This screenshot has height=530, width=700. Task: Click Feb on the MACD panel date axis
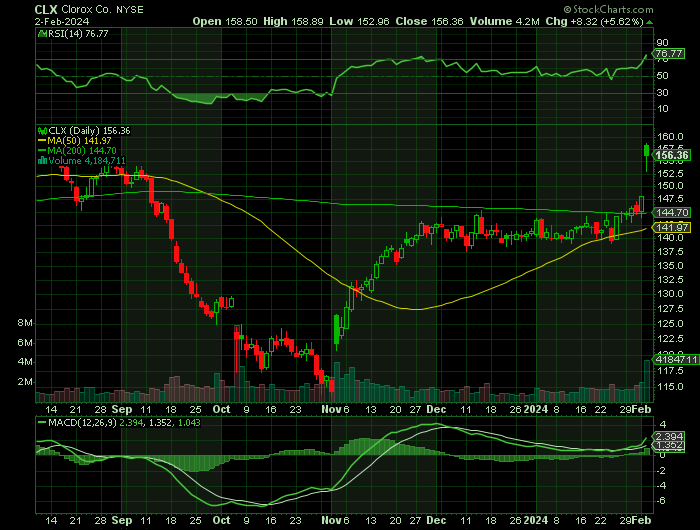click(x=642, y=520)
